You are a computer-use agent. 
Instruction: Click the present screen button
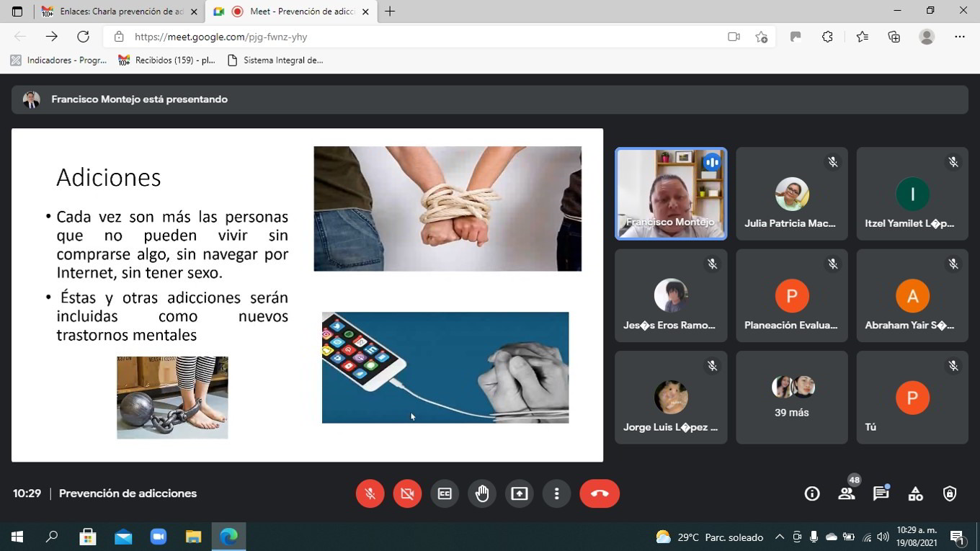pyautogui.click(x=520, y=493)
